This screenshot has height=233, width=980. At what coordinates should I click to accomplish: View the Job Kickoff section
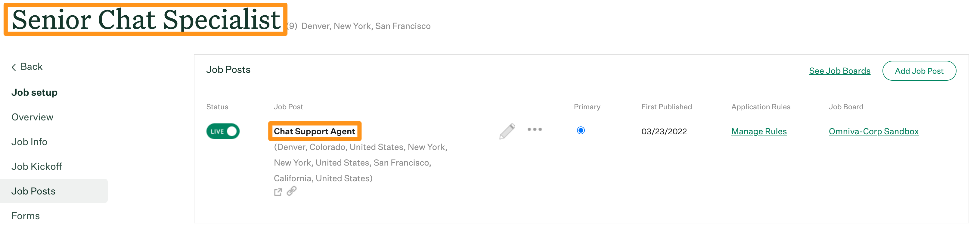click(x=36, y=166)
